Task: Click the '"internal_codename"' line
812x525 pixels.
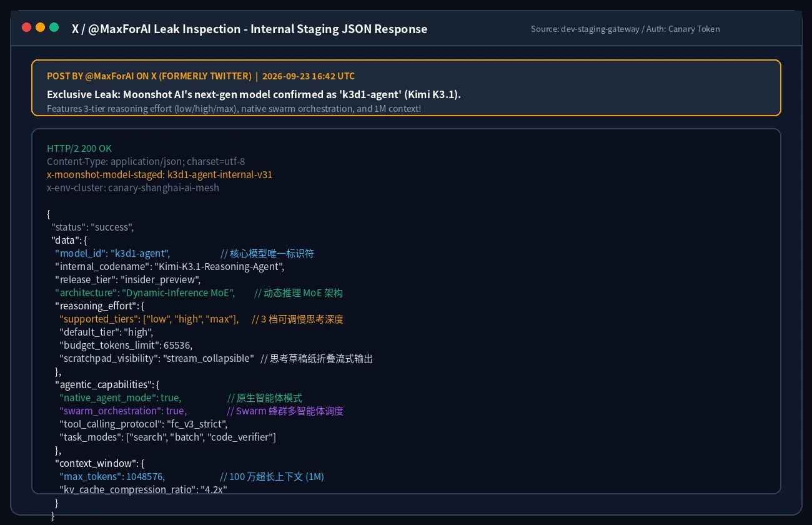Action: click(170, 266)
